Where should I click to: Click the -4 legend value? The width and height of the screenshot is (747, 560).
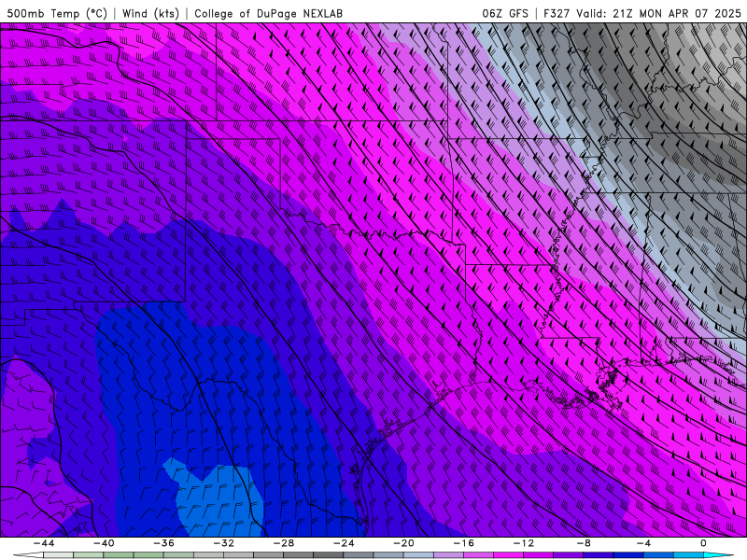coord(643,543)
